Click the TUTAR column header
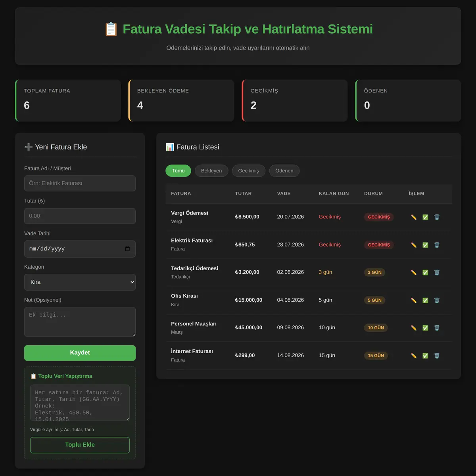Screen dimensions: 476x476 [x=243, y=193]
